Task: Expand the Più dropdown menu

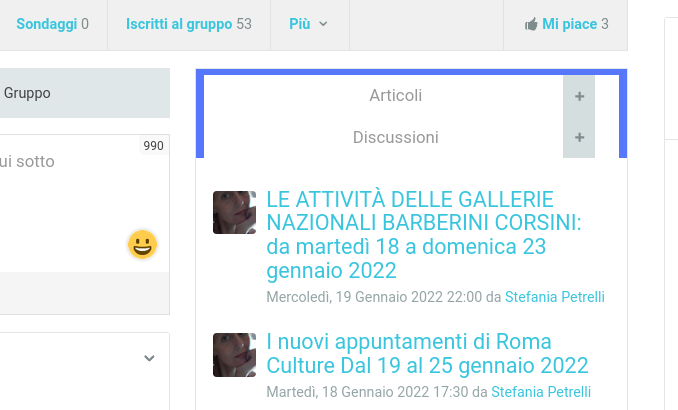Action: click(x=308, y=24)
